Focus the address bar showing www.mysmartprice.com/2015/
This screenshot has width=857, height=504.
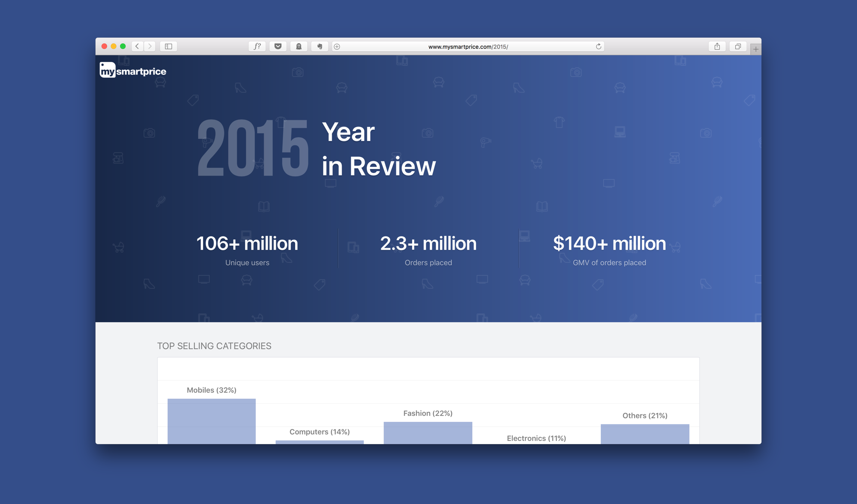(468, 47)
